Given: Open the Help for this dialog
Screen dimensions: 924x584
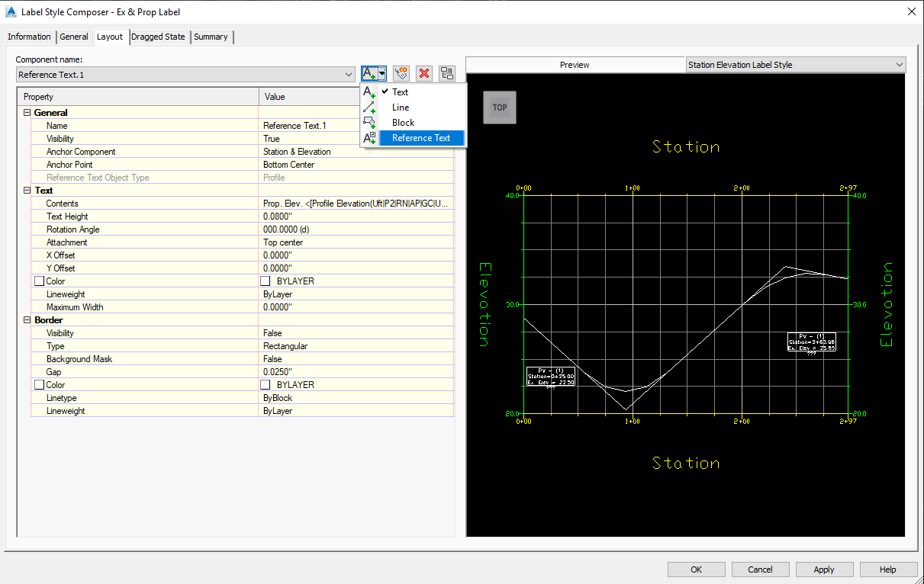Looking at the screenshot, I should click(x=887, y=569).
